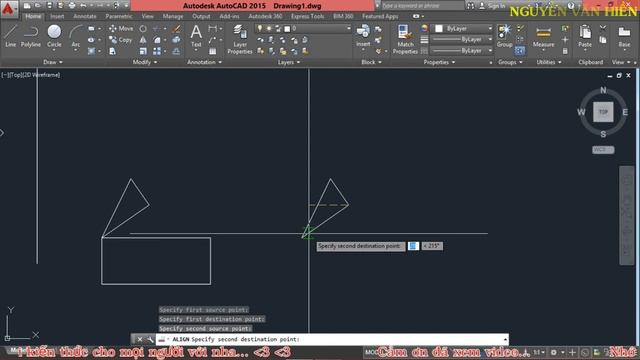Image resolution: width=640 pixels, height=360 pixels.
Task: Click the viewport label [-][Top][2D Wireframe]
Action: pos(31,75)
